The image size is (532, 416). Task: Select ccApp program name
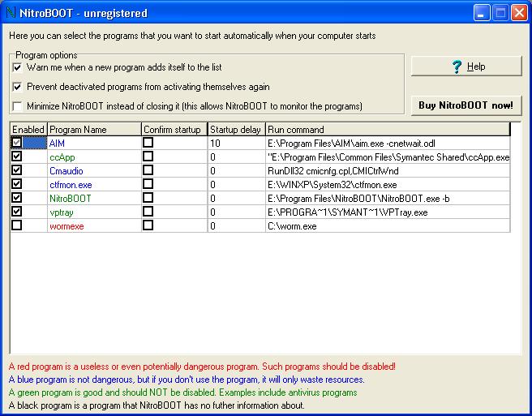pyautogui.click(x=62, y=157)
